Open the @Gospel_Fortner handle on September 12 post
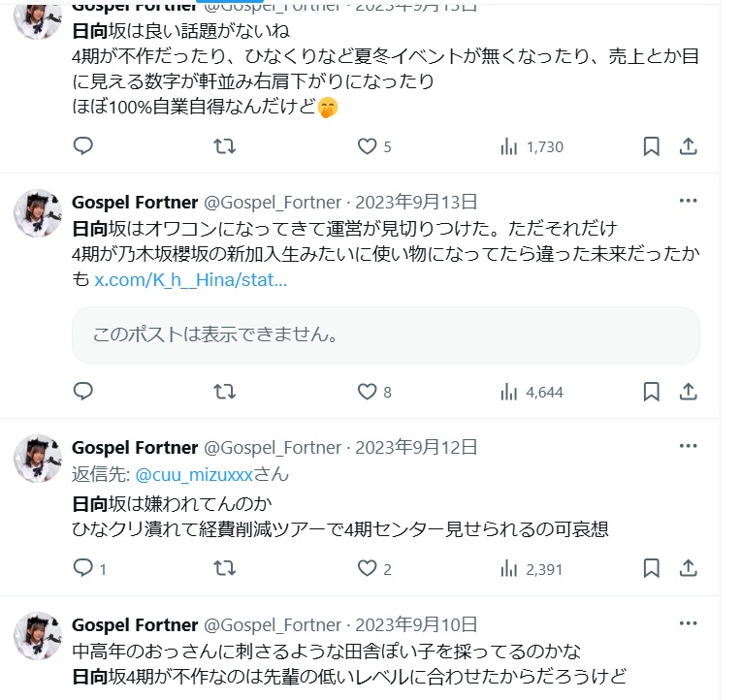Screen dimensions: 741x700 coord(272,447)
